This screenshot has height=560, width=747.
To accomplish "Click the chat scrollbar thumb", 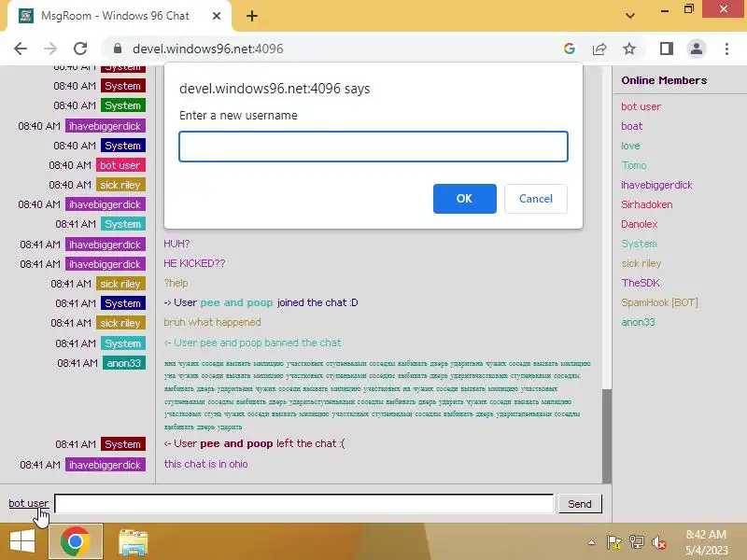I will click(x=606, y=436).
